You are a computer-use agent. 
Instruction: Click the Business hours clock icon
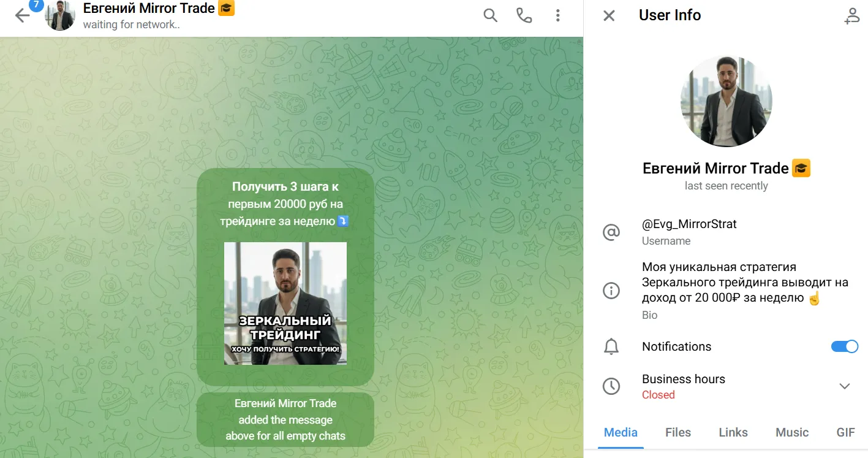(611, 386)
